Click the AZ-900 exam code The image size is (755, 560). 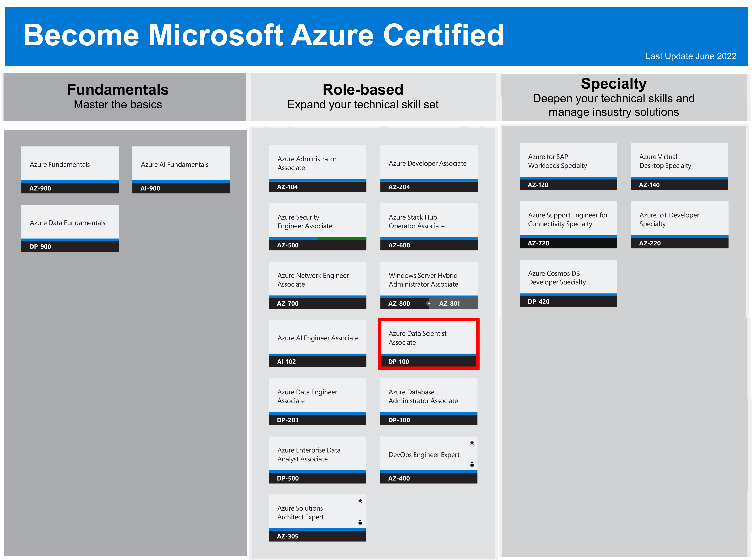40,189
